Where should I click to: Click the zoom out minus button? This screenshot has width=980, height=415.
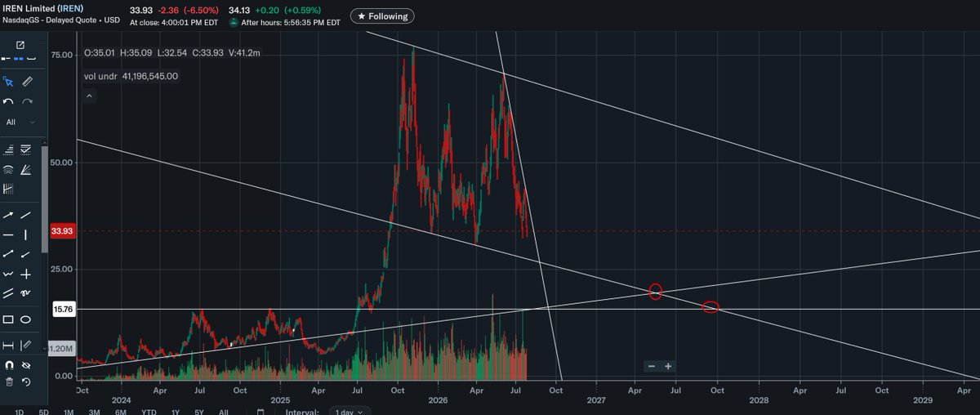[x=652, y=366]
